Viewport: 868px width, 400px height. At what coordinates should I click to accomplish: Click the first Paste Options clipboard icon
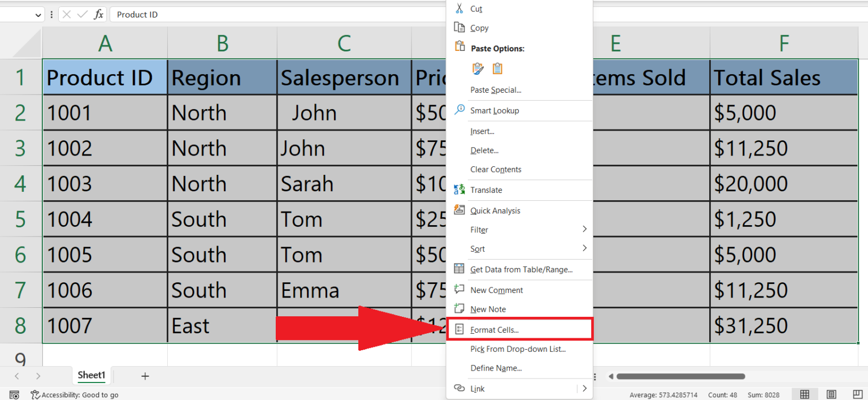[478, 69]
